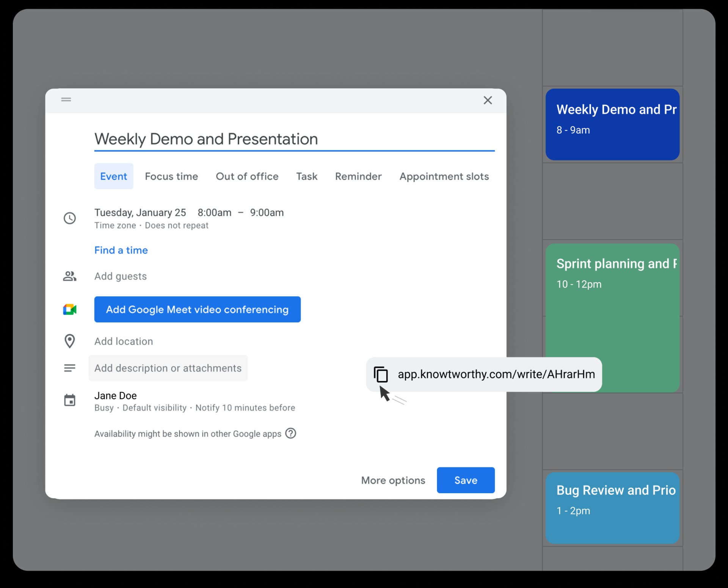The image size is (728, 588).
Task: Click the clock icon beside the event date
Action: tap(70, 218)
